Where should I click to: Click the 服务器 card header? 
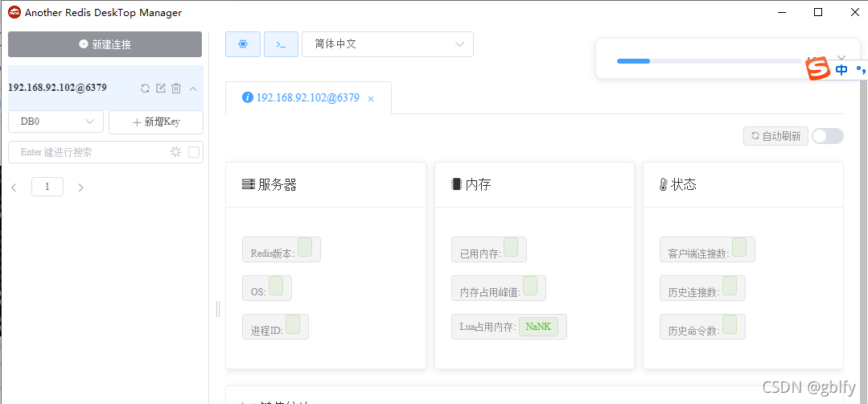pyautogui.click(x=326, y=185)
